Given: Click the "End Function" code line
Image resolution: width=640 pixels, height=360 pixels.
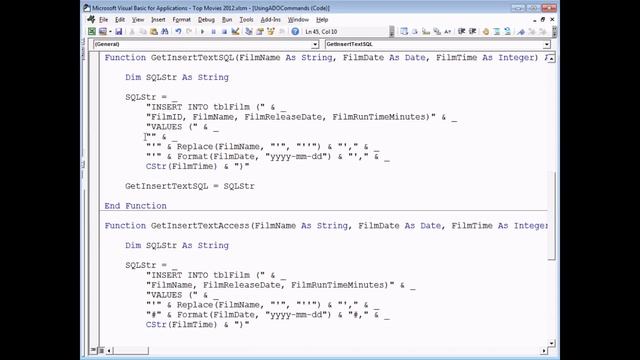Looking at the screenshot, I should tap(136, 206).
